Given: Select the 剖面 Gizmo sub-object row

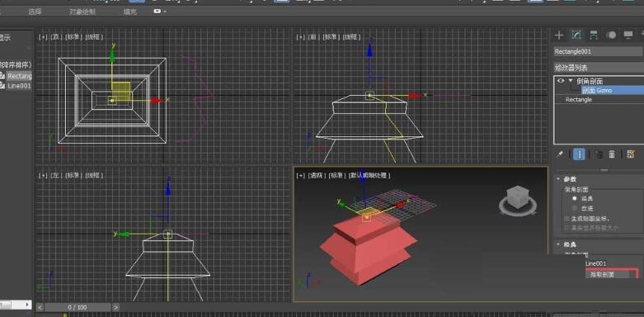Looking at the screenshot, I should 612,90.
